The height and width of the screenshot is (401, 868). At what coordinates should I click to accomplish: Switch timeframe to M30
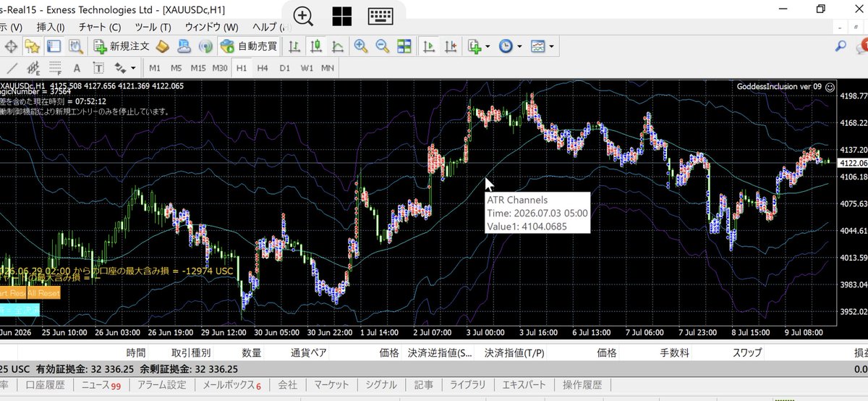click(220, 68)
